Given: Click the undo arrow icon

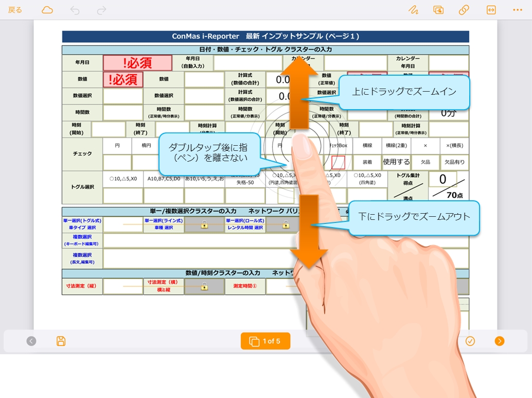Looking at the screenshot, I should (x=75, y=10).
